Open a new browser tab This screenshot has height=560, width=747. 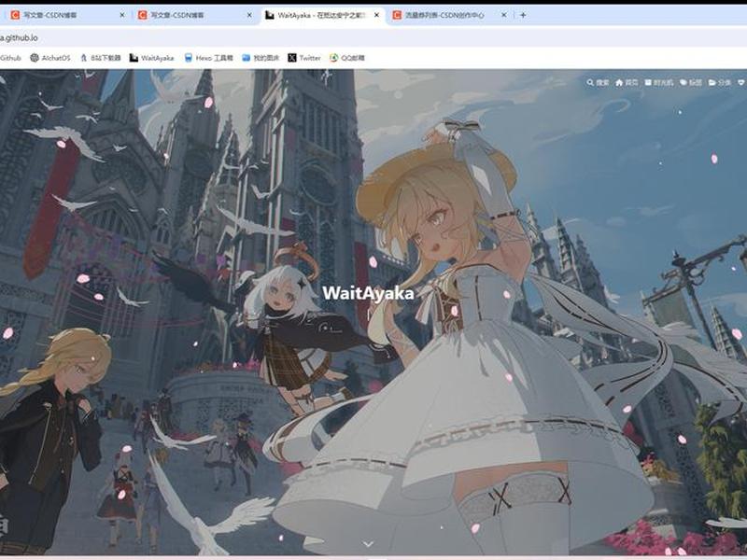(x=523, y=15)
